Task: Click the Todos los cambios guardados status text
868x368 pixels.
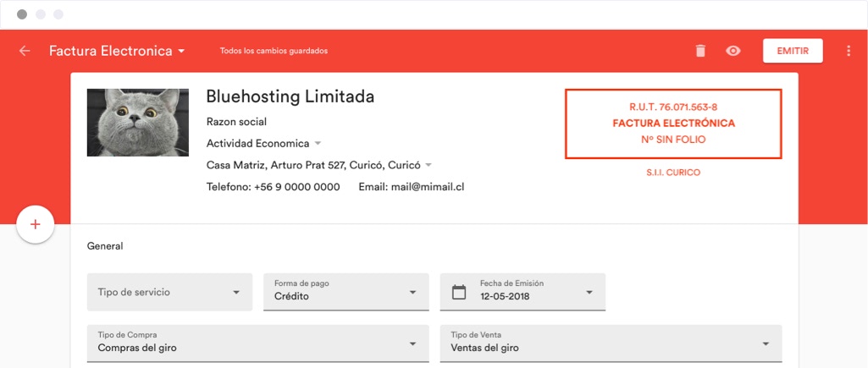Action: point(274,51)
